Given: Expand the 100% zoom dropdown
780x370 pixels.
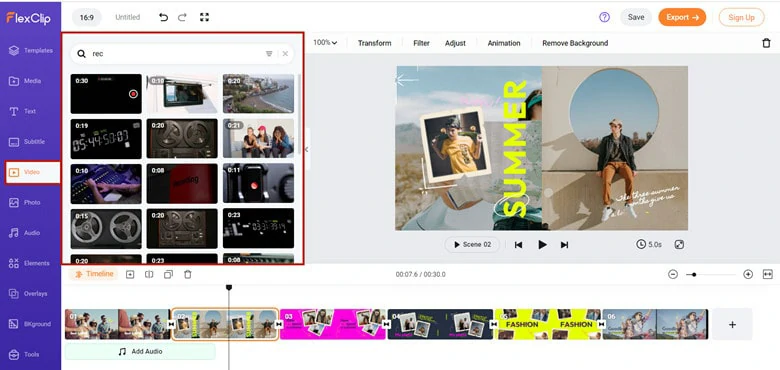Looking at the screenshot, I should (325, 43).
